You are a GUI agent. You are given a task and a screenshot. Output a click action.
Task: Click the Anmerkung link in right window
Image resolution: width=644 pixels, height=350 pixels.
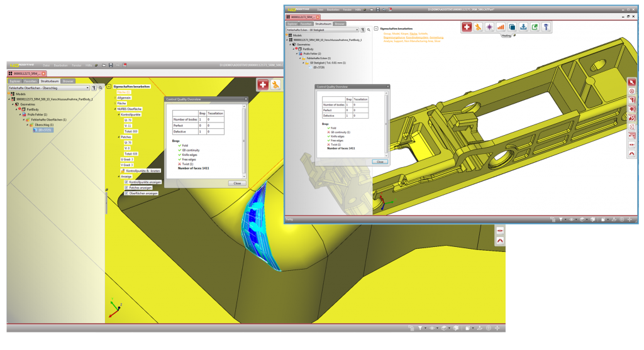point(436,37)
